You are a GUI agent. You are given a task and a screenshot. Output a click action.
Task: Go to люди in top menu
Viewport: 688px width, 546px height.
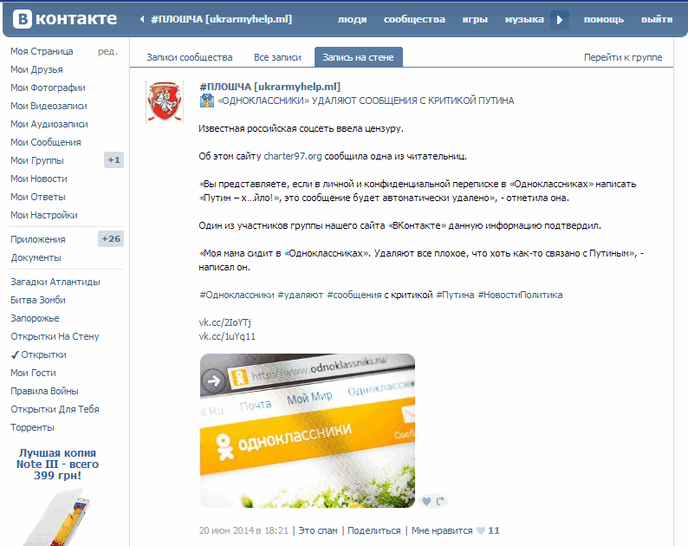(x=352, y=19)
